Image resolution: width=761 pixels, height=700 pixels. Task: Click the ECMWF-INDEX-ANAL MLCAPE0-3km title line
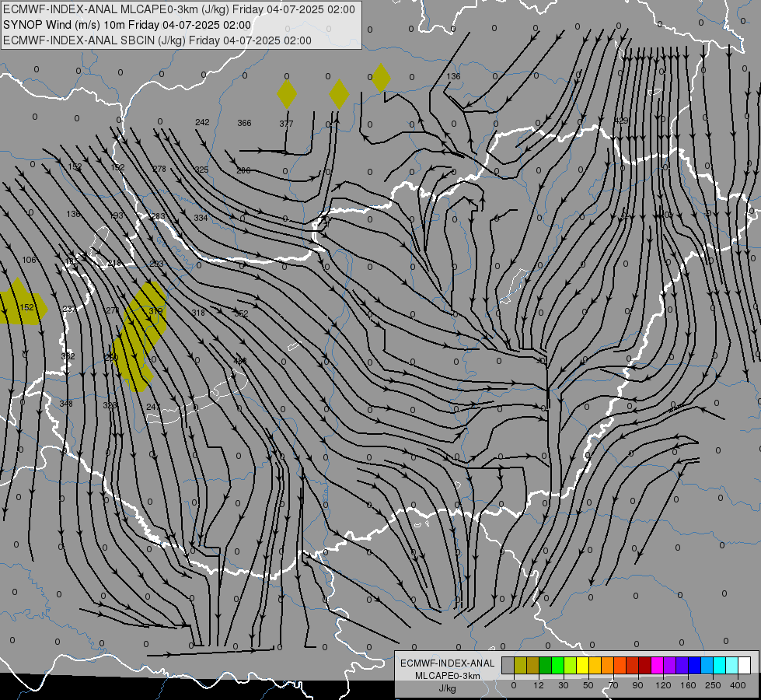pyautogui.click(x=179, y=9)
